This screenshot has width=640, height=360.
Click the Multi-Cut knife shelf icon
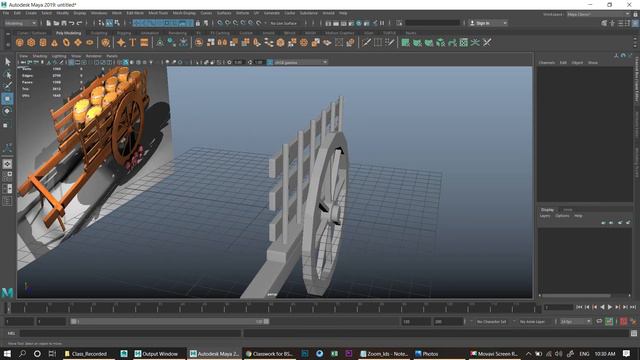[367, 42]
